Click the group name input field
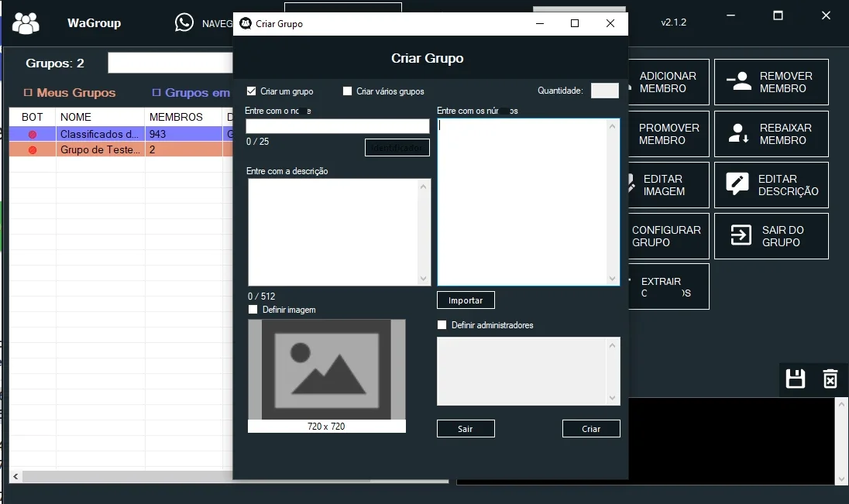Image resolution: width=849 pixels, height=504 pixels. pos(337,126)
